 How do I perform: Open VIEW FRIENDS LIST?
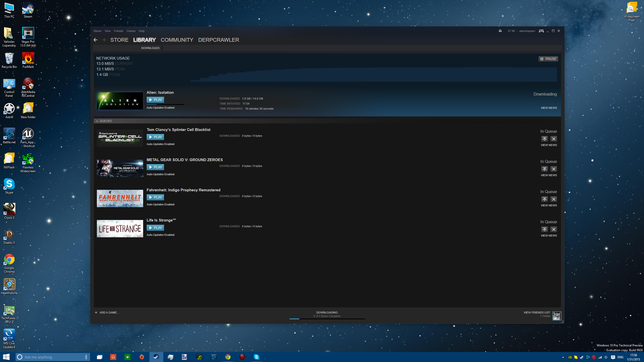tap(537, 312)
